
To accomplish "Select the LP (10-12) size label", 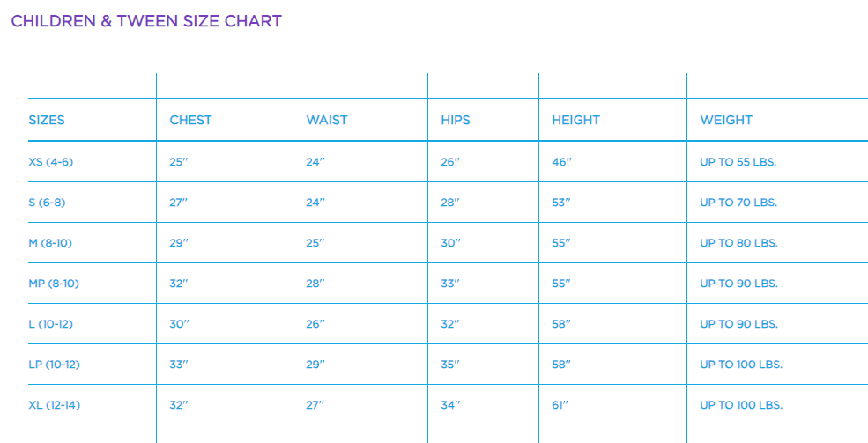I will click(x=54, y=365).
